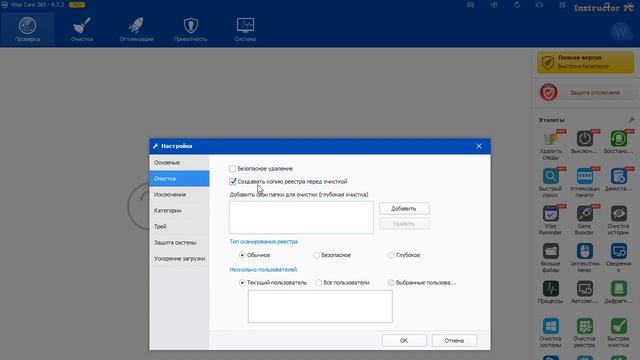Enable the Безопасное удаление checkbox
Screen dimensions: 640x360
[x=233, y=168]
